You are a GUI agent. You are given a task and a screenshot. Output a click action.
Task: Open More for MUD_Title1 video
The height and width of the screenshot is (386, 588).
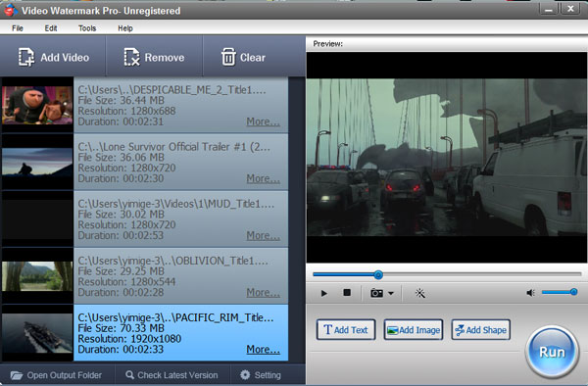263,235
